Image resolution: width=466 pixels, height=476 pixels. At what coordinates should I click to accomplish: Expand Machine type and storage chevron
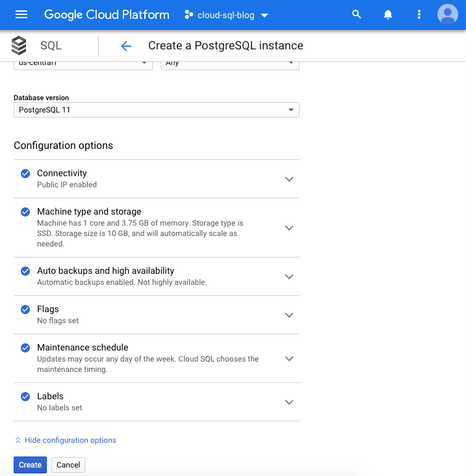tap(289, 228)
